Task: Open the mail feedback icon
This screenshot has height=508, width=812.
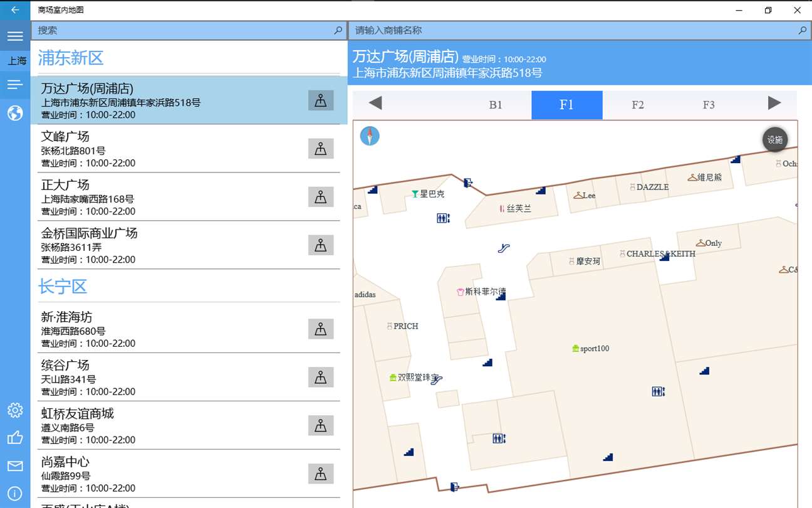Action: [15, 466]
